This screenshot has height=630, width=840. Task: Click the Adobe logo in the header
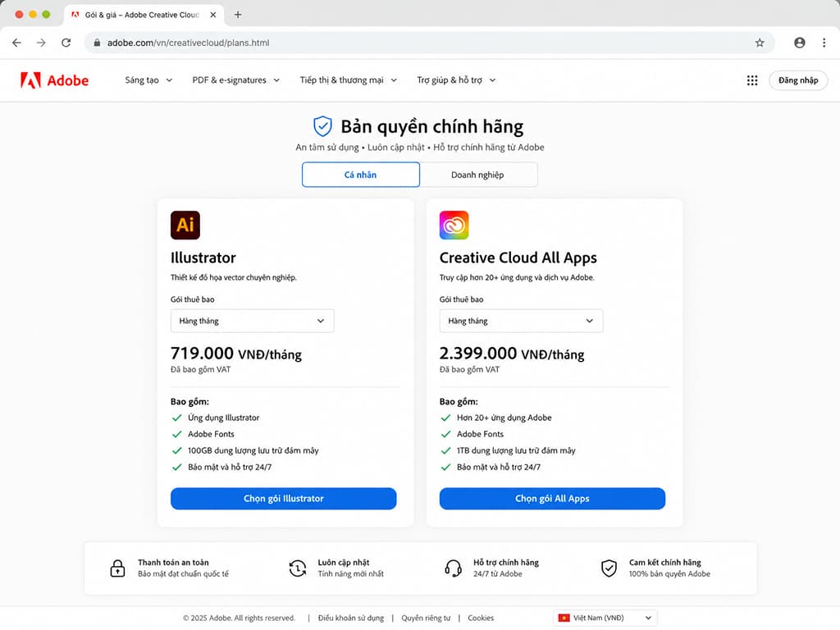tap(54, 80)
